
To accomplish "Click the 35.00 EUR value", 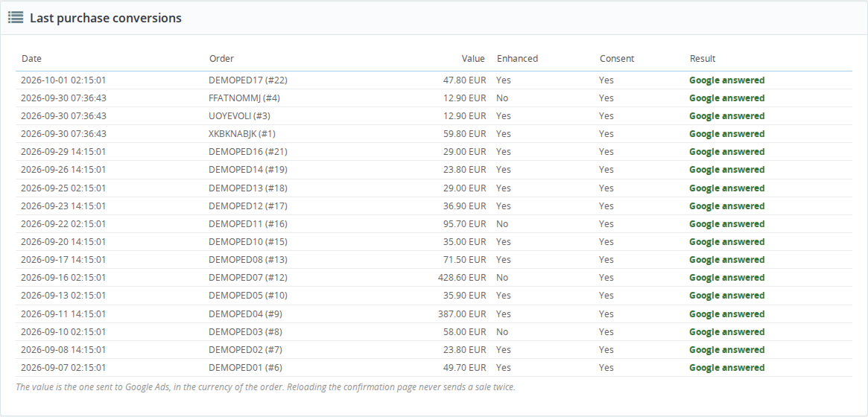I will [x=464, y=242].
